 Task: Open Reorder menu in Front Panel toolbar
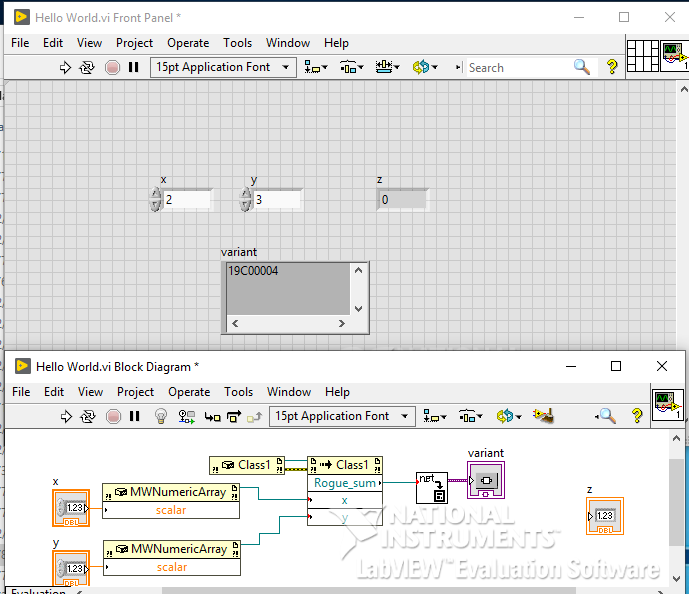[x=425, y=67]
